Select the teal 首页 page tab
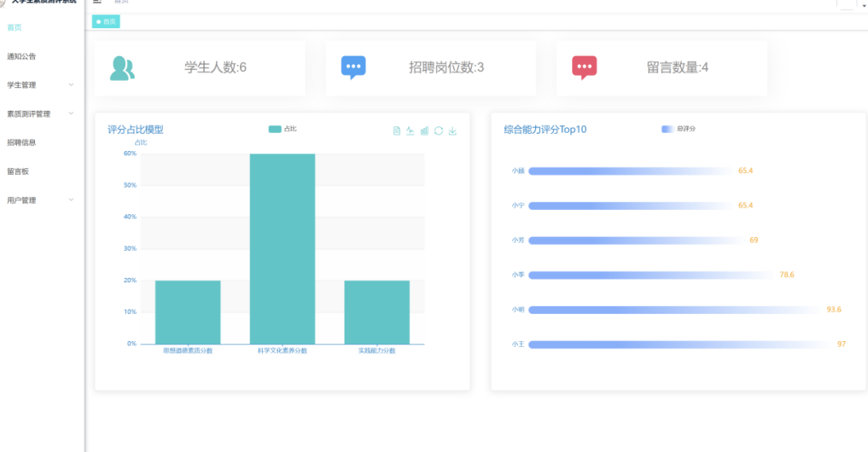Screen dimensions: 868x452 coord(106,21)
